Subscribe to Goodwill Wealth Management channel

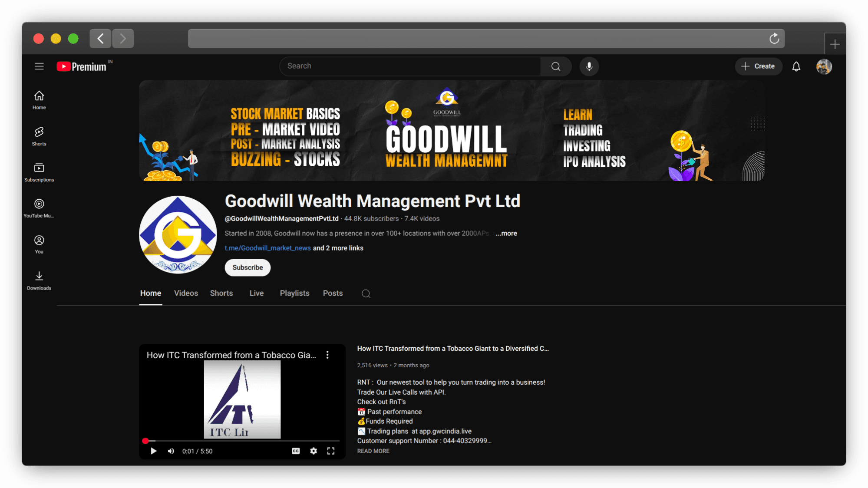[248, 267]
